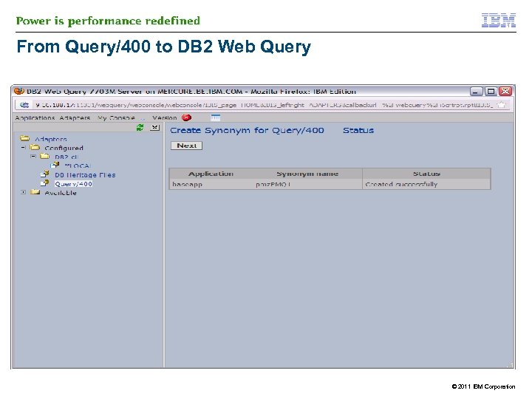Click the *LOCAL connection icon
Viewport: 532px width, 399px height.
(x=55, y=165)
